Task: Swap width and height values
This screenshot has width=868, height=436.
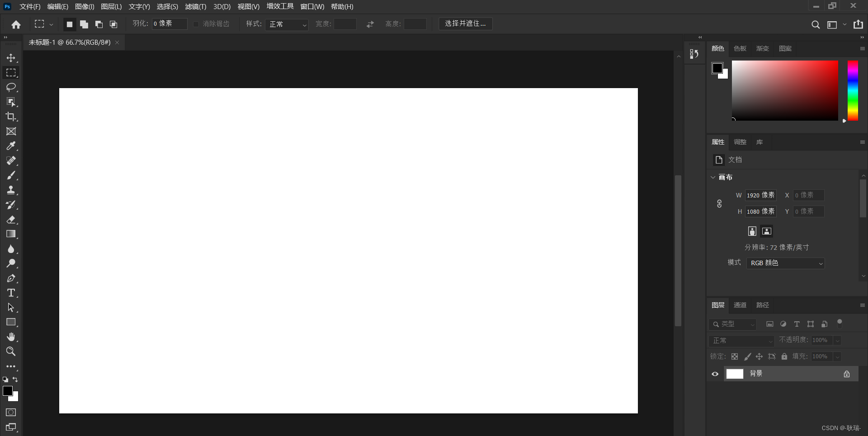Action: [x=370, y=24]
